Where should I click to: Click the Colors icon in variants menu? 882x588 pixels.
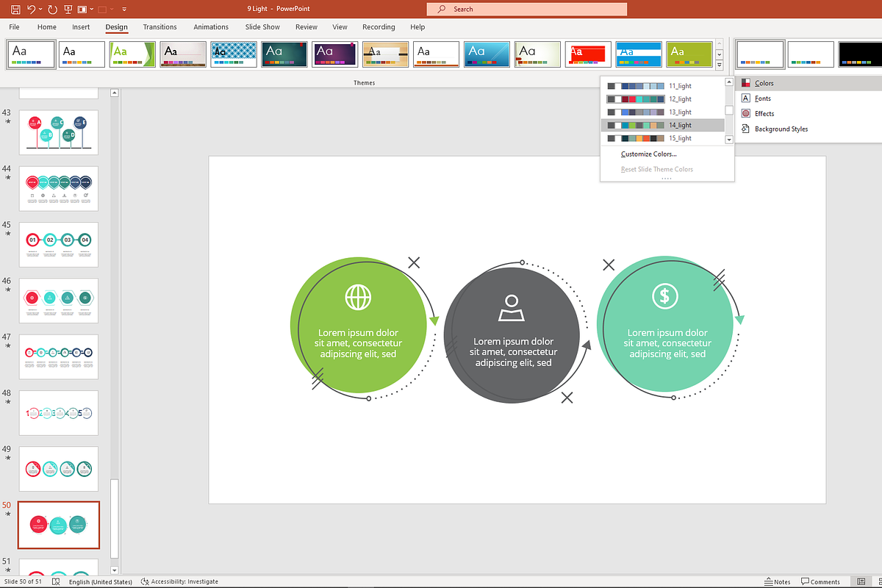(746, 83)
